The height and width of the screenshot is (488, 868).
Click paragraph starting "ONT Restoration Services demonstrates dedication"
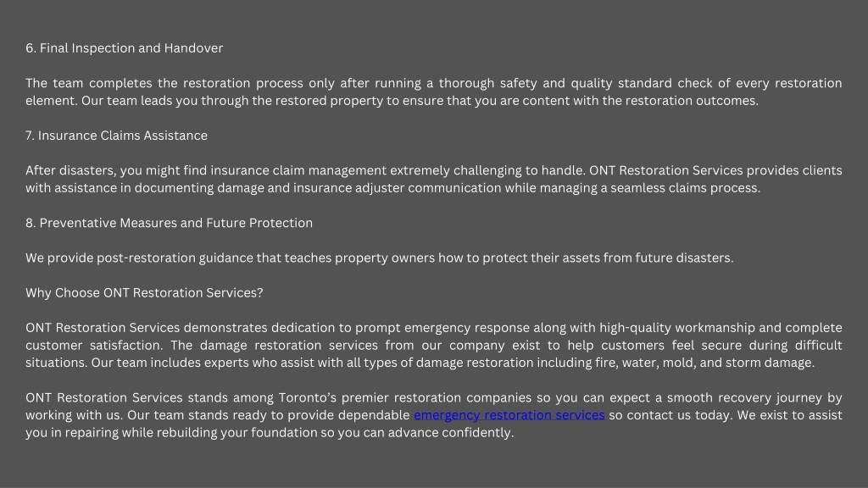433,346
